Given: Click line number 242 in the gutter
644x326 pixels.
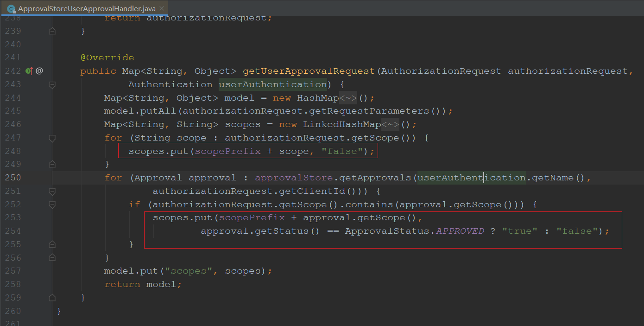Looking at the screenshot, I should click(14, 70).
